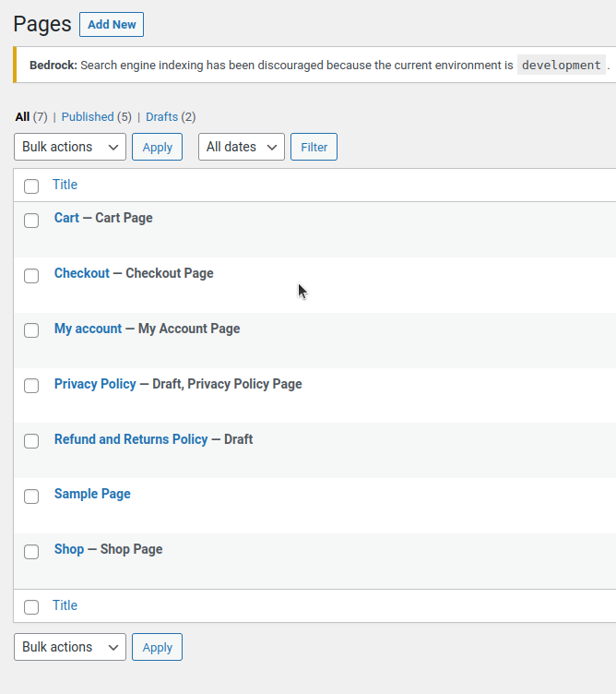This screenshot has width=616, height=694.
Task: Open the top Bulk actions dropdown
Action: tap(70, 147)
